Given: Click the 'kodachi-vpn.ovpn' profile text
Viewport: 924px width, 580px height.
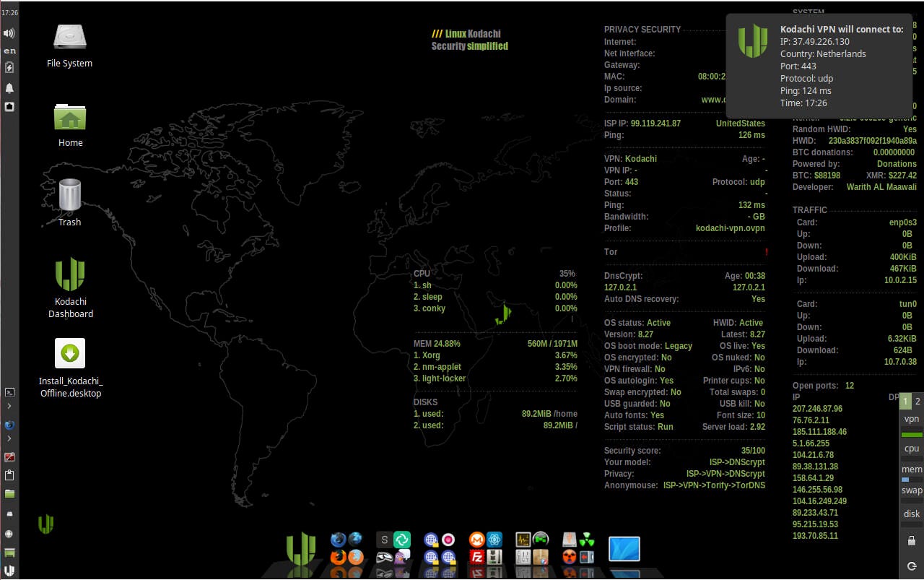Looking at the screenshot, I should [730, 228].
